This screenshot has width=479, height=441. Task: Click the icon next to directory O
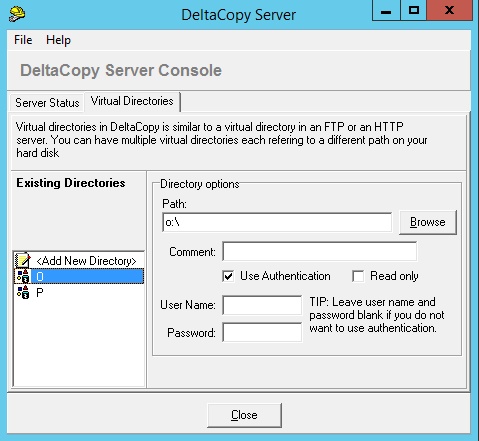coord(23,276)
